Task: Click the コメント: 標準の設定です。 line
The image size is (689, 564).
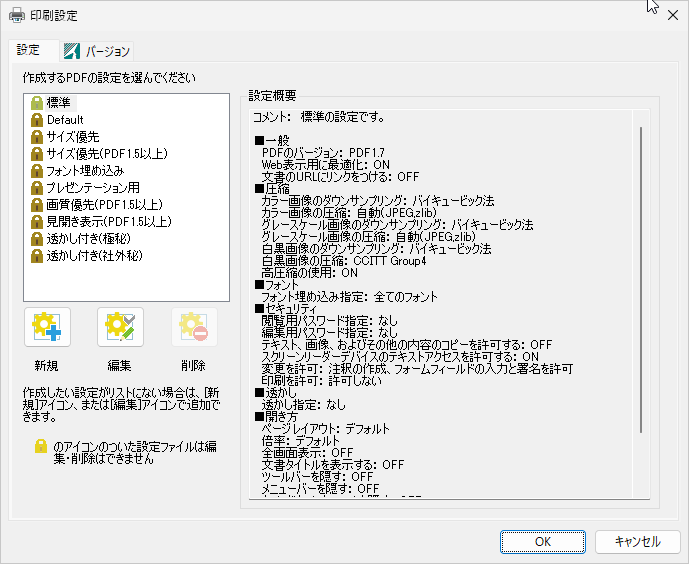Action: pos(319,117)
